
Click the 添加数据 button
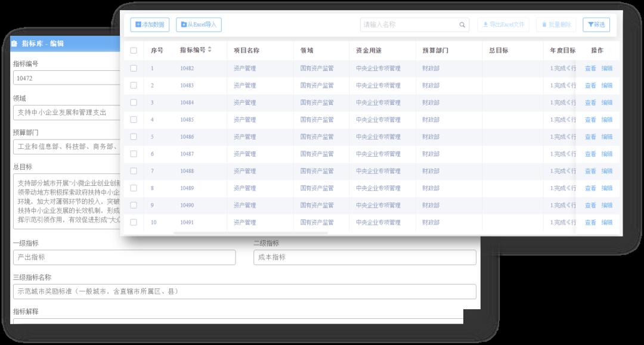(x=150, y=24)
